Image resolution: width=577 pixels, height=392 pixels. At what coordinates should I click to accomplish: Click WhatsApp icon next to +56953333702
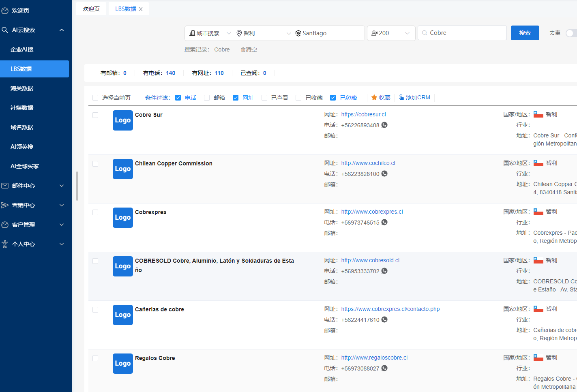point(384,271)
